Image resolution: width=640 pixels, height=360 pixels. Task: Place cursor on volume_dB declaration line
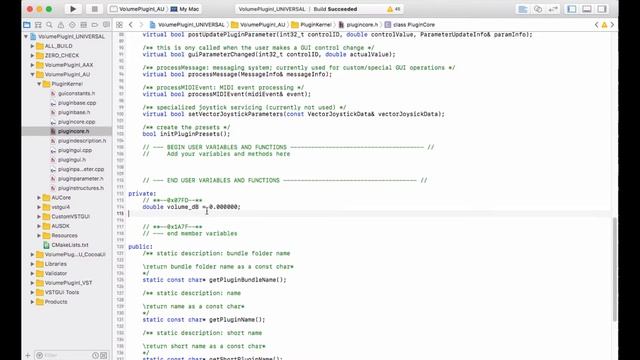coord(191,207)
